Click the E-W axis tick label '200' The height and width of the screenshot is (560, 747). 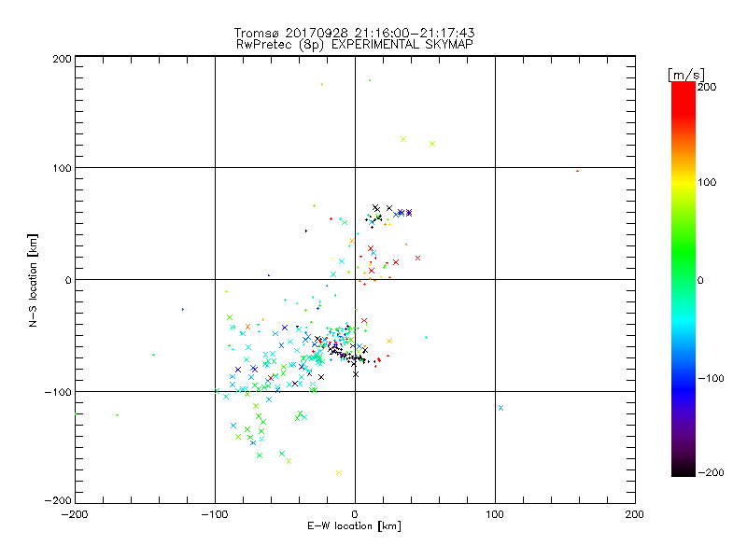[635, 514]
